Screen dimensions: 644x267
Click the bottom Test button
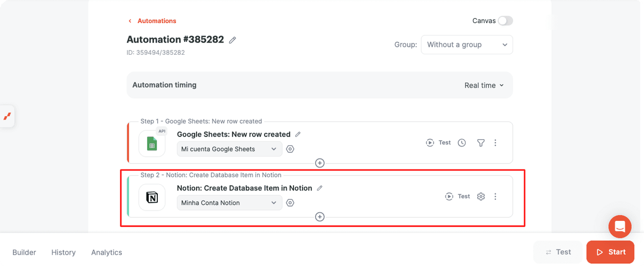point(558,252)
